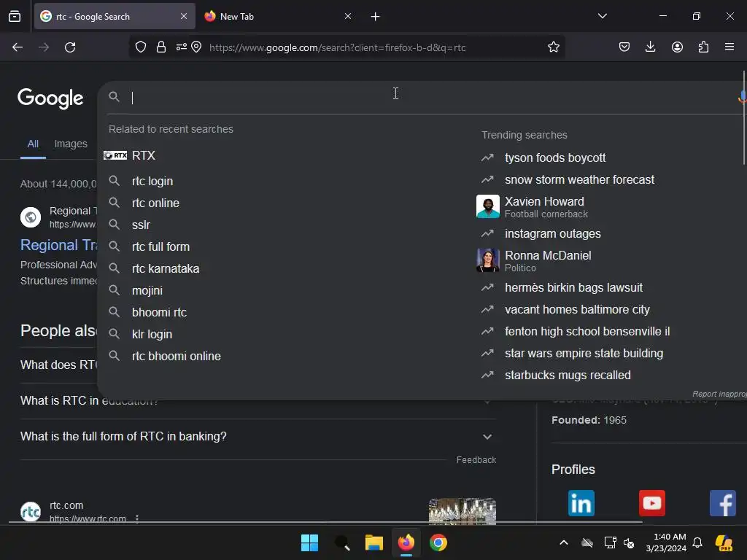Bookmark this page with star icon
Screen dimensions: 747x560
[x=553, y=47]
